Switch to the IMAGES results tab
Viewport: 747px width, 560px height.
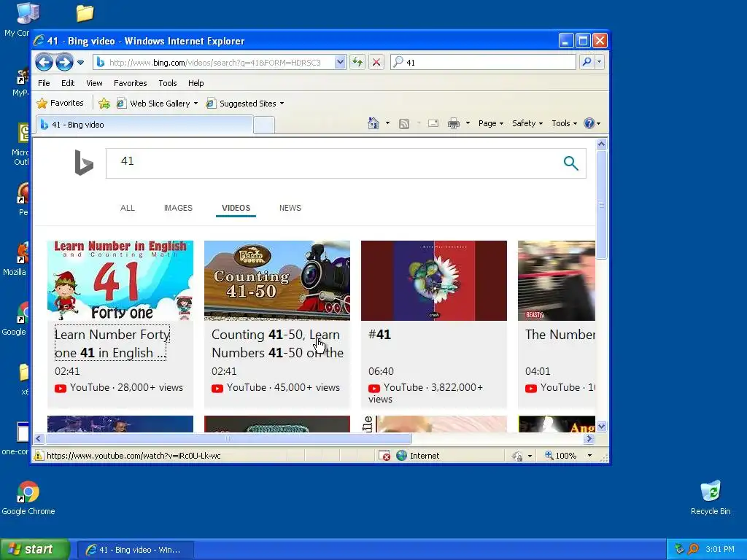click(178, 208)
